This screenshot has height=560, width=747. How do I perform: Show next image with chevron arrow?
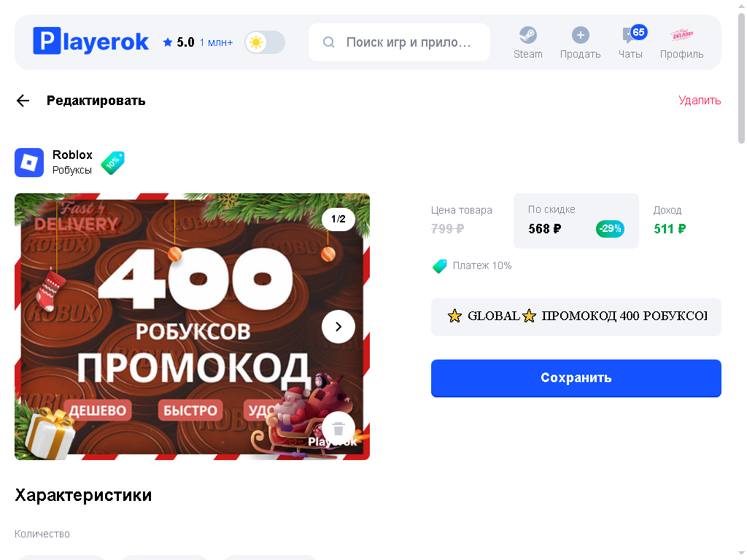coord(338,327)
